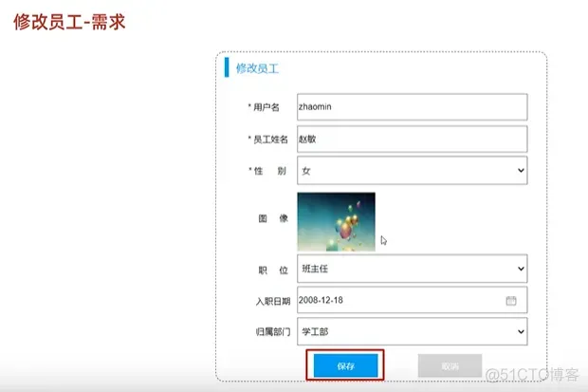
Task: Click the 入职日期 field label
Action: pos(273,302)
